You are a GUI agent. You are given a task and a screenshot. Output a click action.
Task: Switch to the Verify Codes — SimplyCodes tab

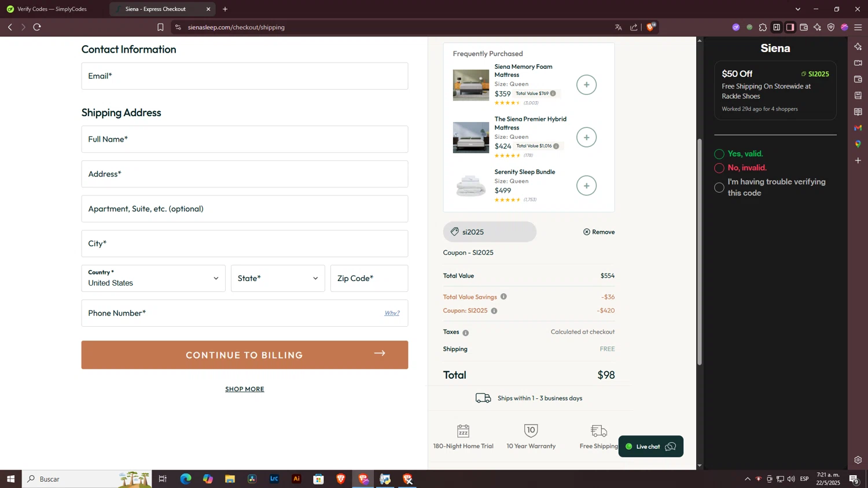(x=52, y=9)
